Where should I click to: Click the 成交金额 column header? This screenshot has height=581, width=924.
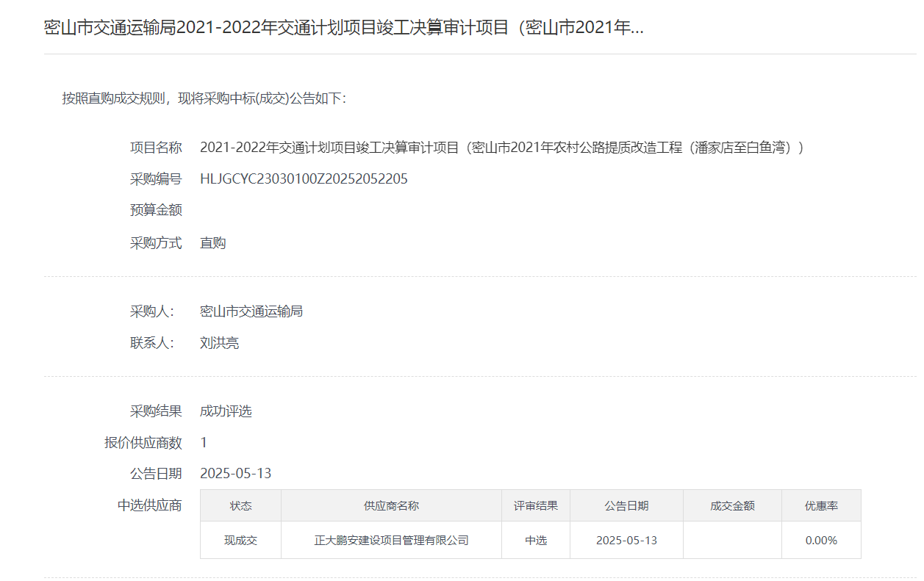(x=732, y=506)
